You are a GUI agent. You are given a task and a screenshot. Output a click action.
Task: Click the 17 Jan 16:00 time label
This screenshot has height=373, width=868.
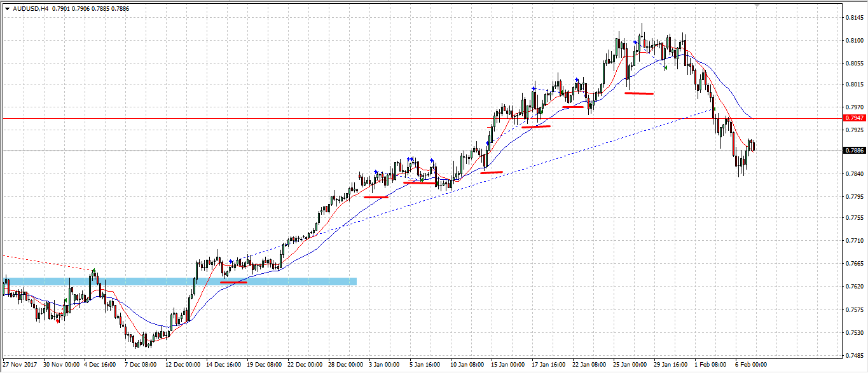click(x=550, y=365)
